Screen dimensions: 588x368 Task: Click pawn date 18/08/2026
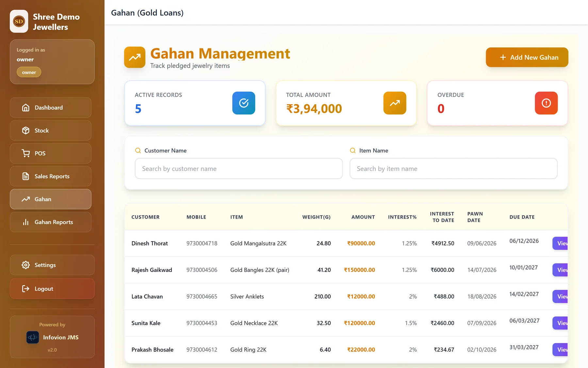coord(482,296)
